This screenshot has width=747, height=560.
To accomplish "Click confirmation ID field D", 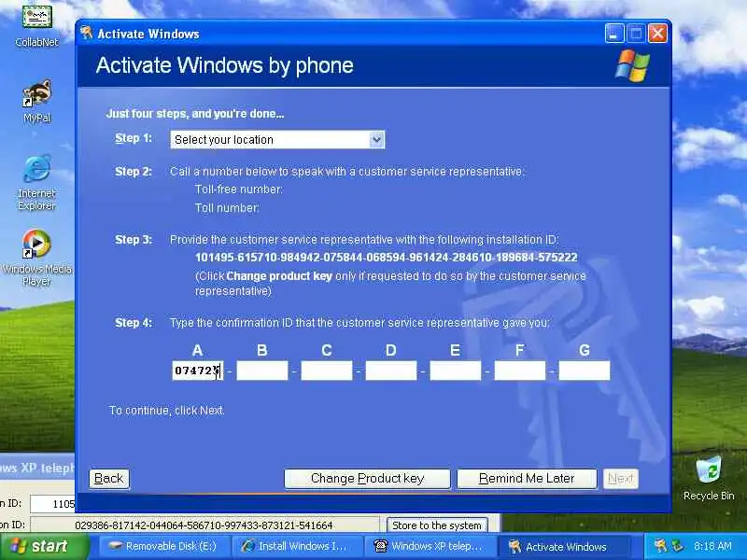I will [391, 371].
